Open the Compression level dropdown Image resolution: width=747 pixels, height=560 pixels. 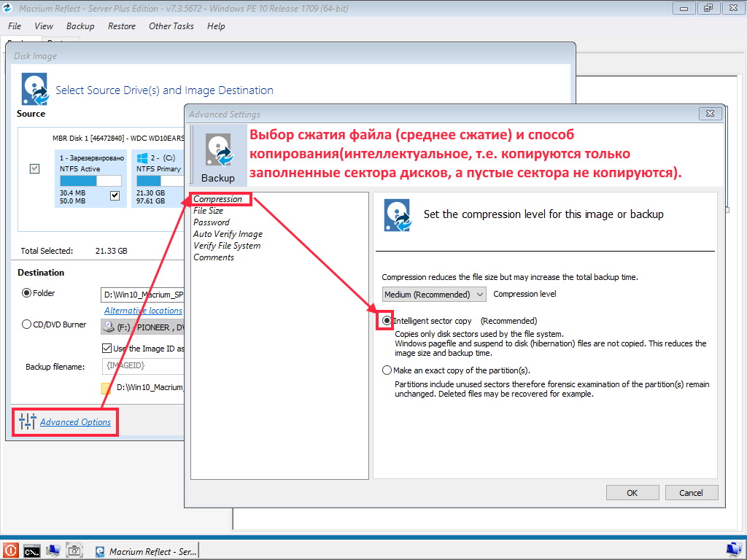[434, 295]
